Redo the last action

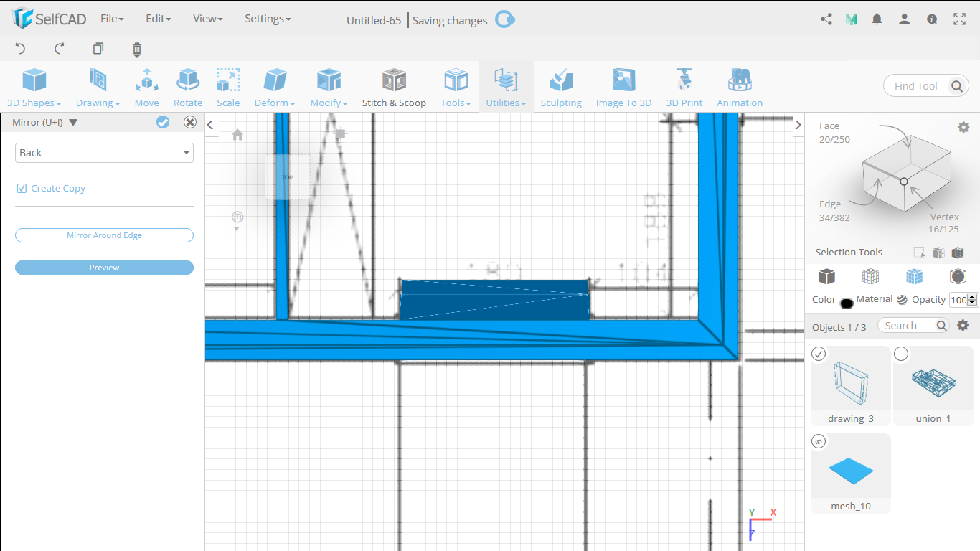tap(60, 49)
